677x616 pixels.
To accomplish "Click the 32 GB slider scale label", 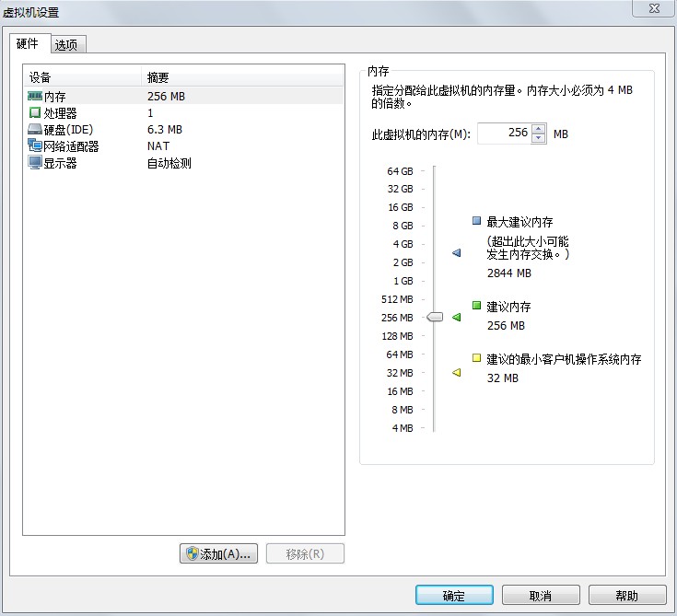I will tap(401, 189).
